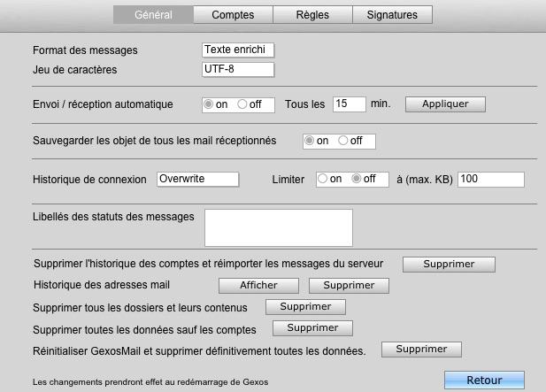Expand the Historique de connexion Overwrite dropdown

click(x=198, y=179)
